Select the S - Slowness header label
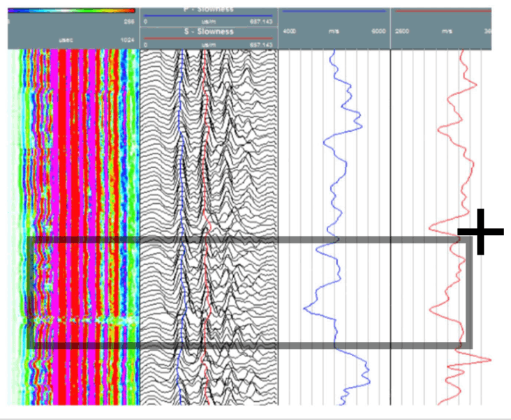This screenshot has width=511, height=420. coord(208,33)
